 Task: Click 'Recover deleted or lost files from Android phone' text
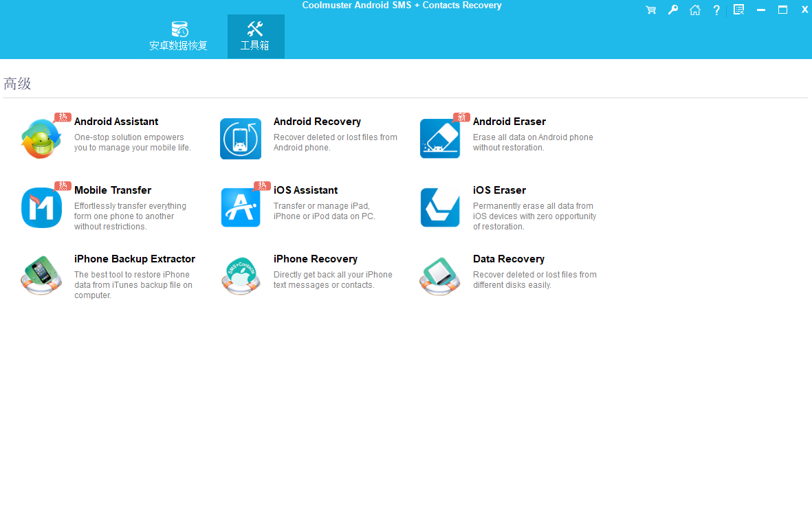pyautogui.click(x=335, y=142)
